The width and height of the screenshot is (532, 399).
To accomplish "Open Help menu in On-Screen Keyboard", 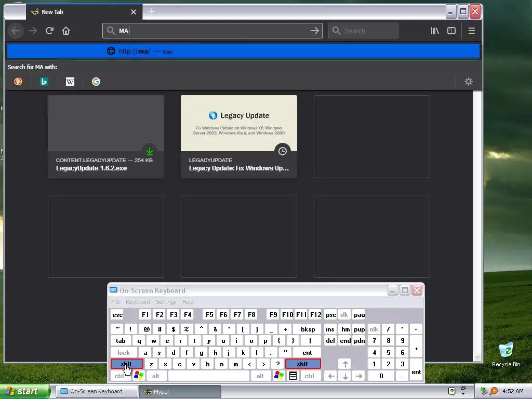I will tap(188, 302).
